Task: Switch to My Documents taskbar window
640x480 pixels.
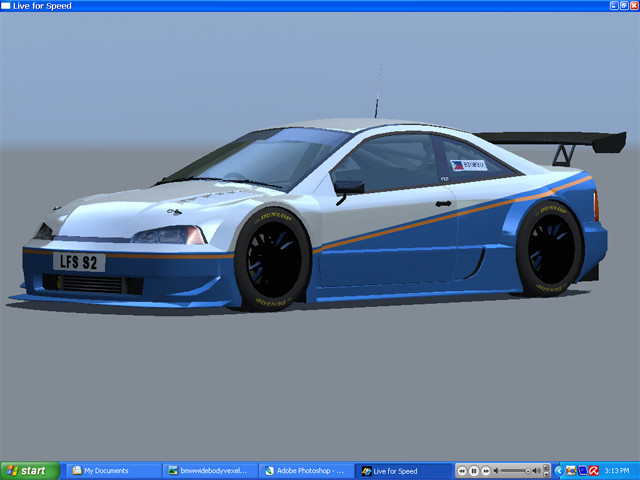Action: point(114,471)
